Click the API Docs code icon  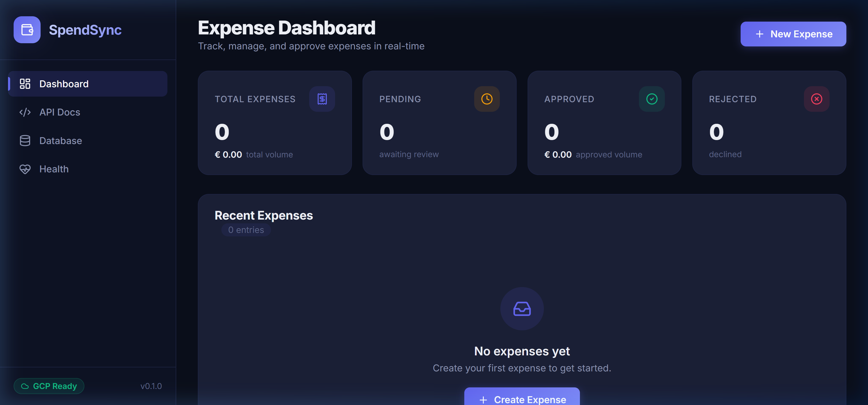tap(25, 112)
